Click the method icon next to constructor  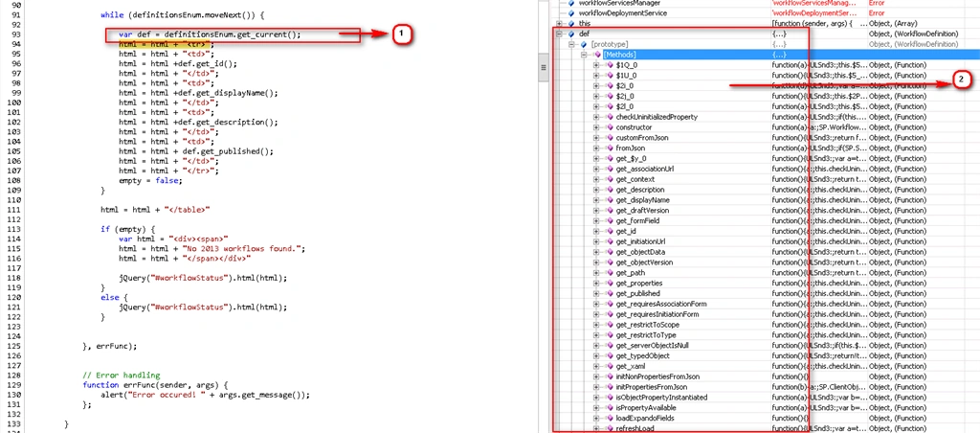coord(610,127)
